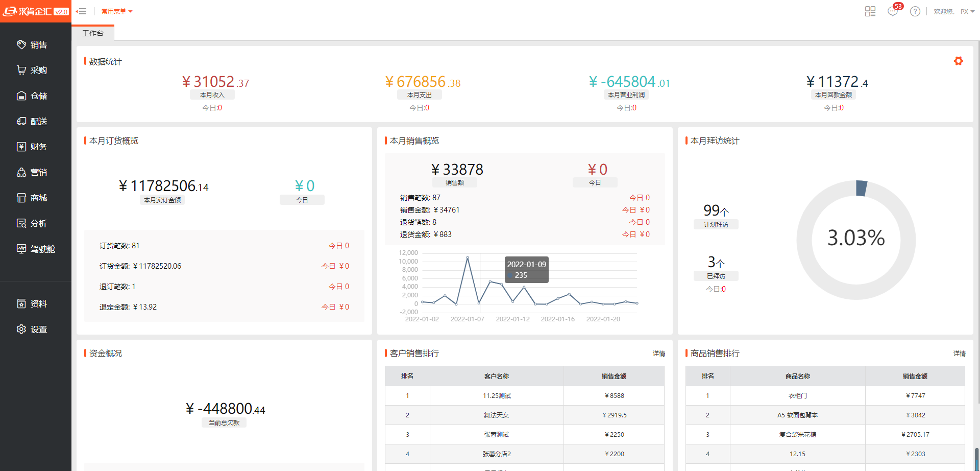Open the 营销 marketing icon
980x471 pixels.
(21, 173)
